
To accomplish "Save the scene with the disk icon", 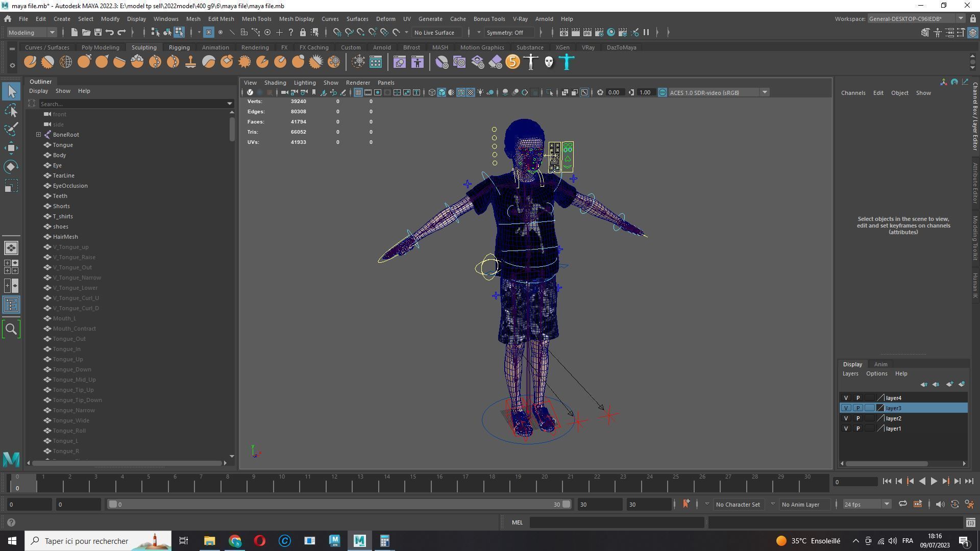I will pos(97,32).
